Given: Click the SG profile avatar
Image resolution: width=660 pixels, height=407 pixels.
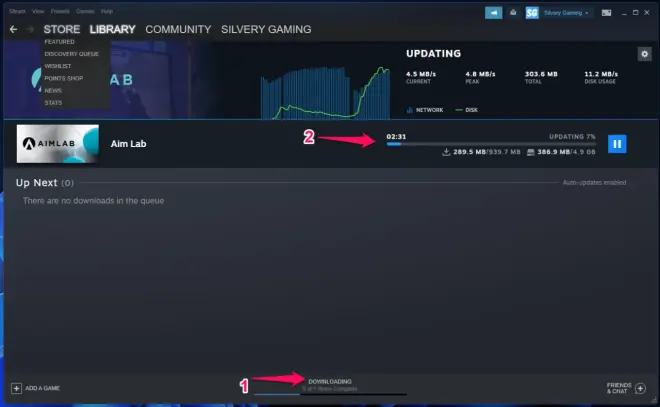Looking at the screenshot, I should coord(532,13).
